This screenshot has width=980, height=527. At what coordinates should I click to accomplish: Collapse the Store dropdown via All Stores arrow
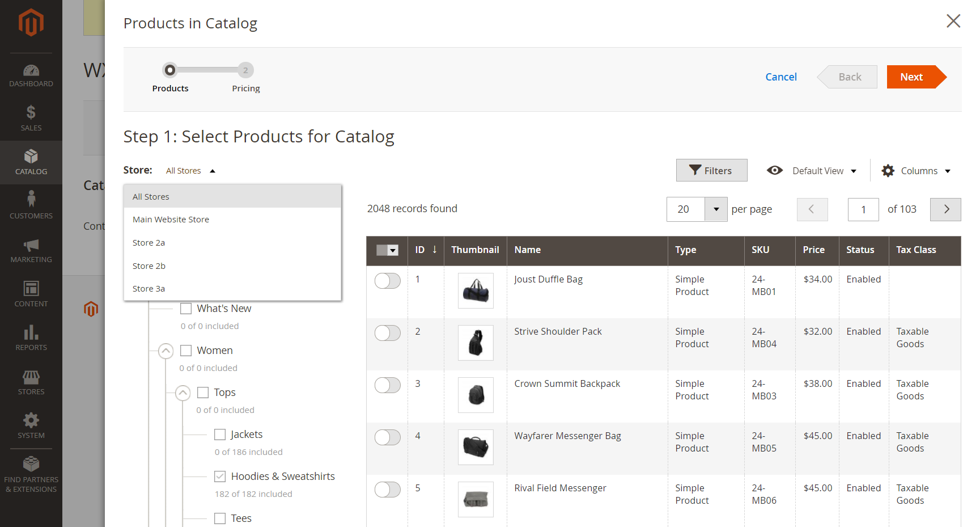click(213, 171)
